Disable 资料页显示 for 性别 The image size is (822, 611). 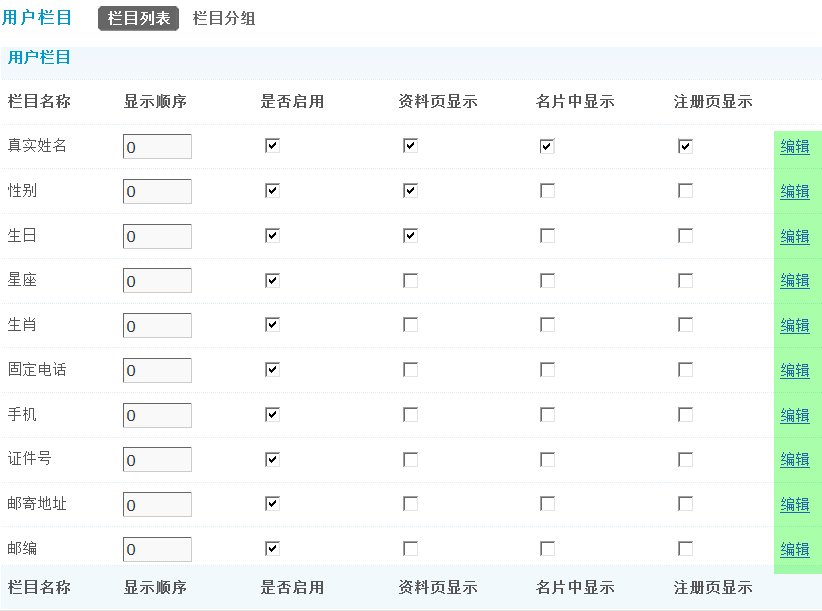coord(410,190)
